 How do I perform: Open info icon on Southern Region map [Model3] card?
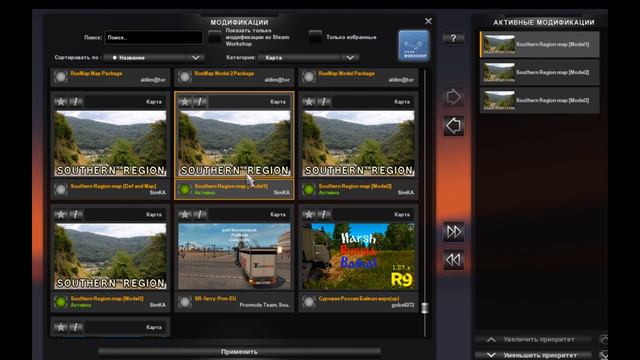tap(76, 214)
